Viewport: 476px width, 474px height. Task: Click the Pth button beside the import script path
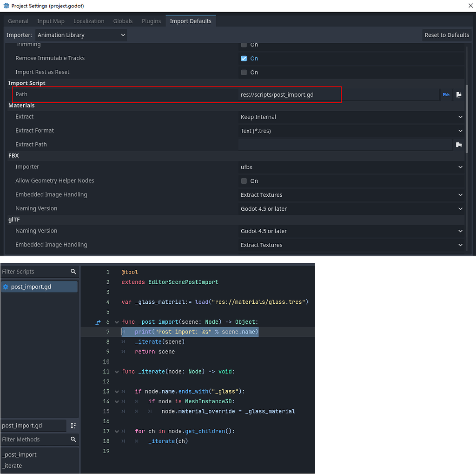click(446, 95)
